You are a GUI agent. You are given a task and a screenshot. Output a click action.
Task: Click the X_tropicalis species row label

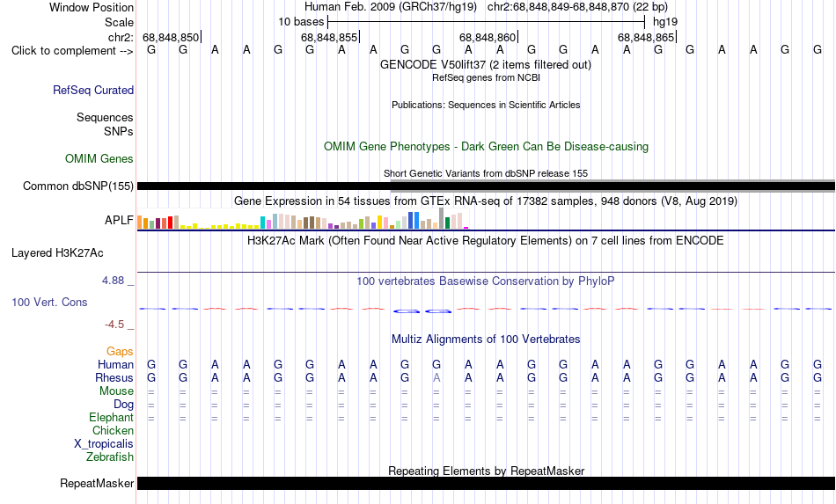click(x=104, y=444)
